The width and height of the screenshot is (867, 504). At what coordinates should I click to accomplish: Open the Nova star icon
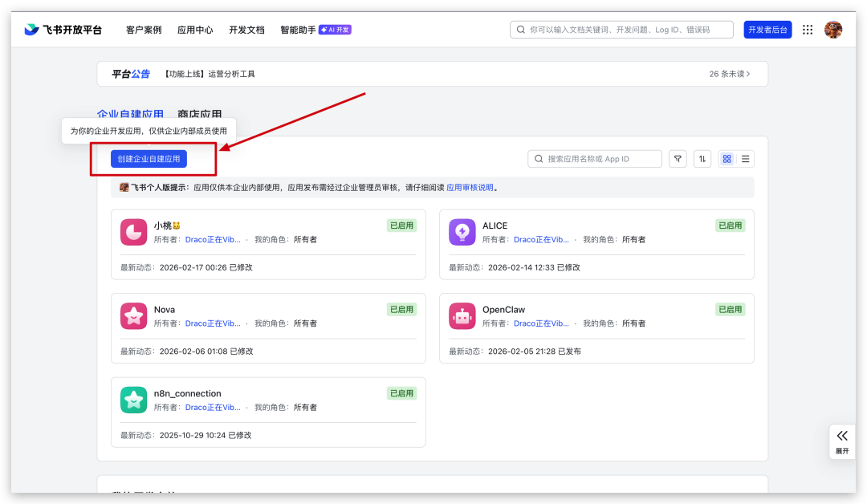(133, 316)
